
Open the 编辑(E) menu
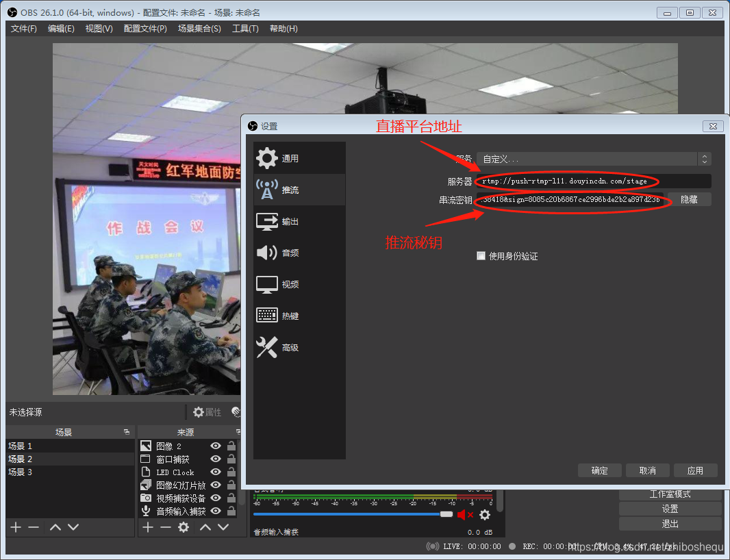coord(61,28)
